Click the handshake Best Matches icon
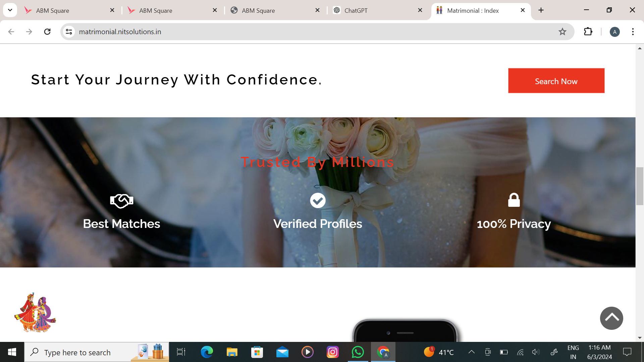 coord(121,201)
